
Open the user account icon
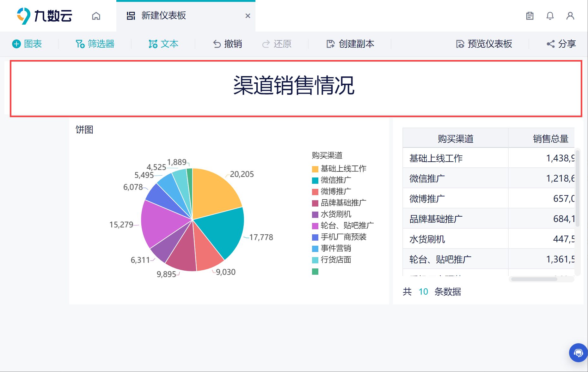tap(570, 16)
